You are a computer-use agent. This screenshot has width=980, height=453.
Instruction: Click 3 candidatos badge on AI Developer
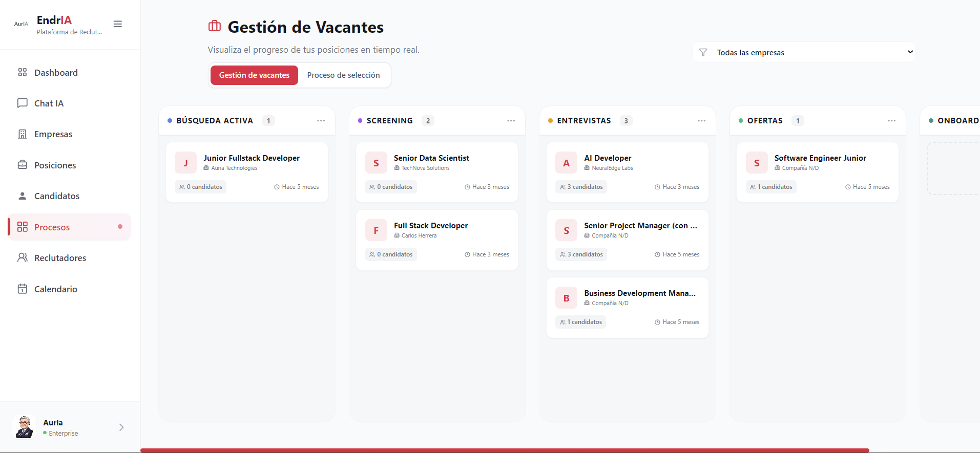click(581, 187)
